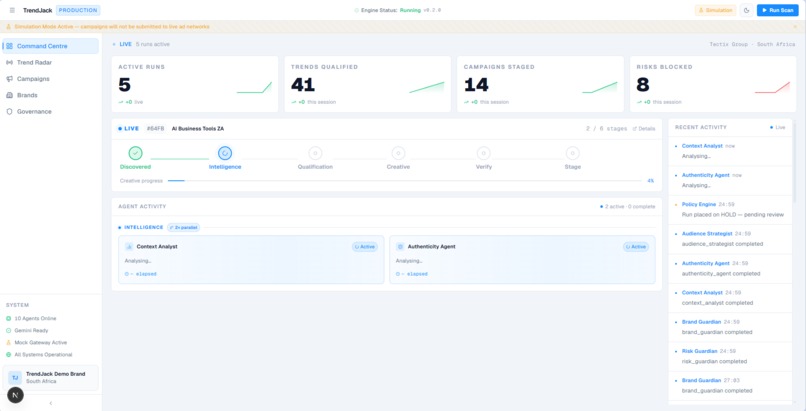Click the Creative progress bar
The image size is (806, 411).
pyautogui.click(x=404, y=181)
